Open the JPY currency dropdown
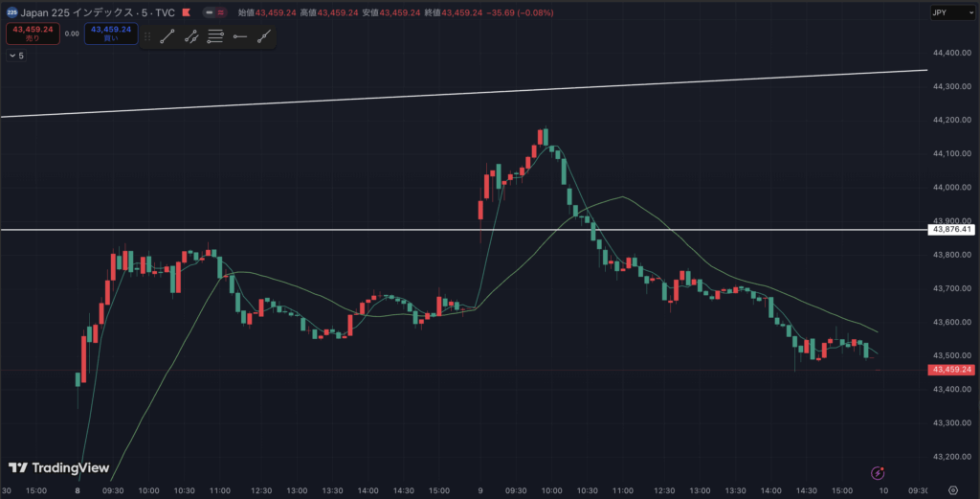This screenshot has width=980, height=499. [951, 12]
